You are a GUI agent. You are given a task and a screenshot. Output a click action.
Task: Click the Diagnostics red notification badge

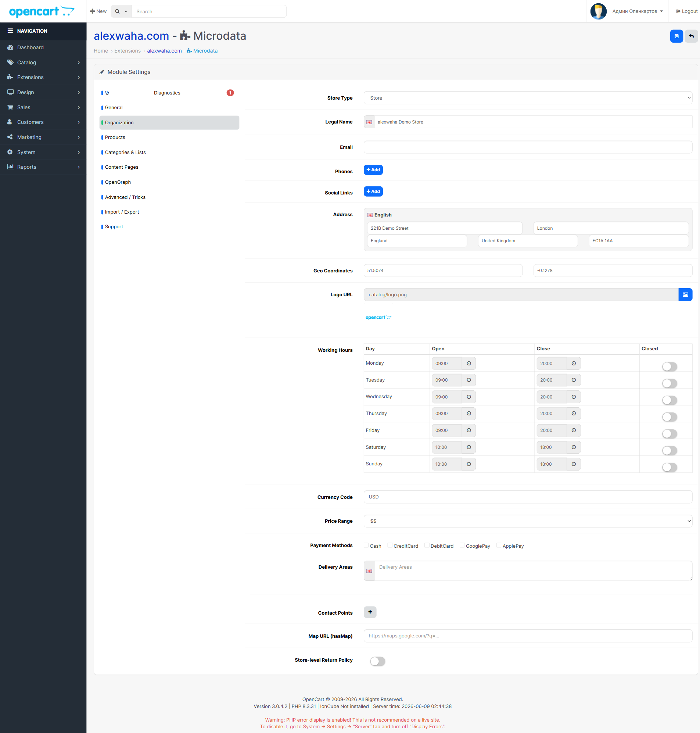click(230, 93)
